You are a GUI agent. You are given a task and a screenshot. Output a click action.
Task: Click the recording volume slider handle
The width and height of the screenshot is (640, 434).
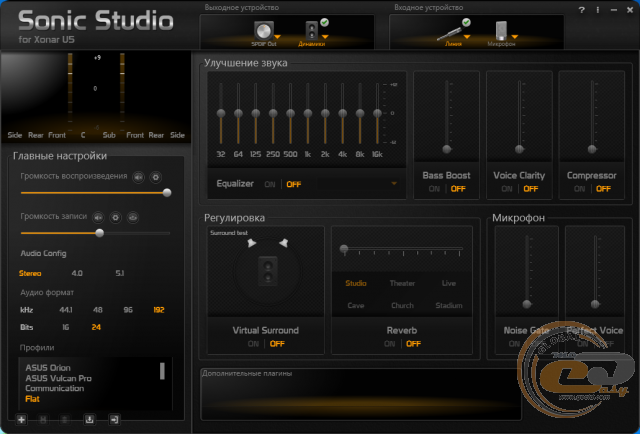tap(100, 233)
